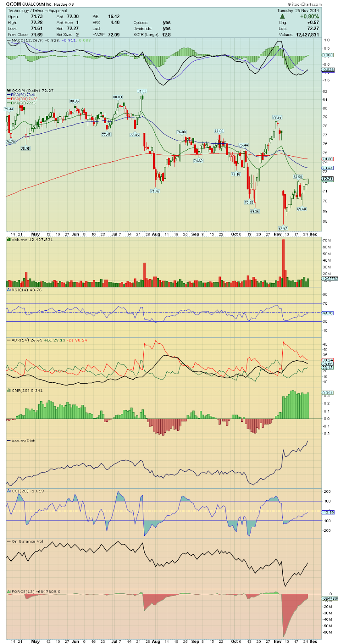Click the QCOM ticker symbol title

tap(13, 4)
